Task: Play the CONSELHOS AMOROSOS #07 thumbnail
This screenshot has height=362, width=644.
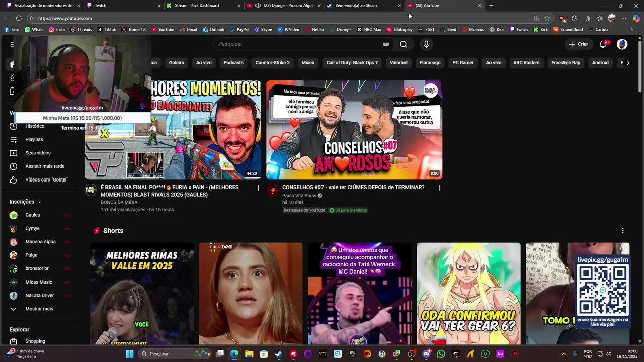Action: (x=354, y=130)
